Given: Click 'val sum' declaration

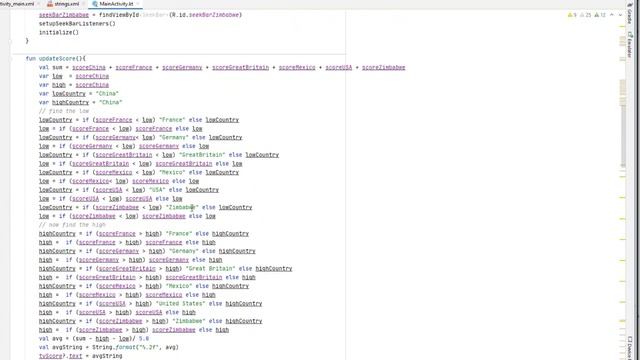Looking at the screenshot, I should click(51, 67).
